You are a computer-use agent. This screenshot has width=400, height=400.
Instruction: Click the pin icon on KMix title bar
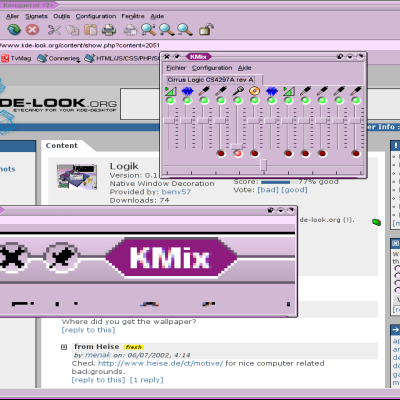177,57
